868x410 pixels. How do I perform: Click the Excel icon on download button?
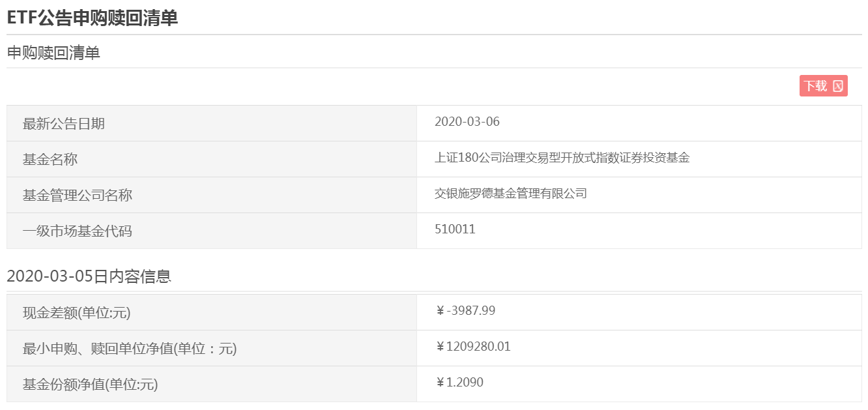pyautogui.click(x=838, y=86)
